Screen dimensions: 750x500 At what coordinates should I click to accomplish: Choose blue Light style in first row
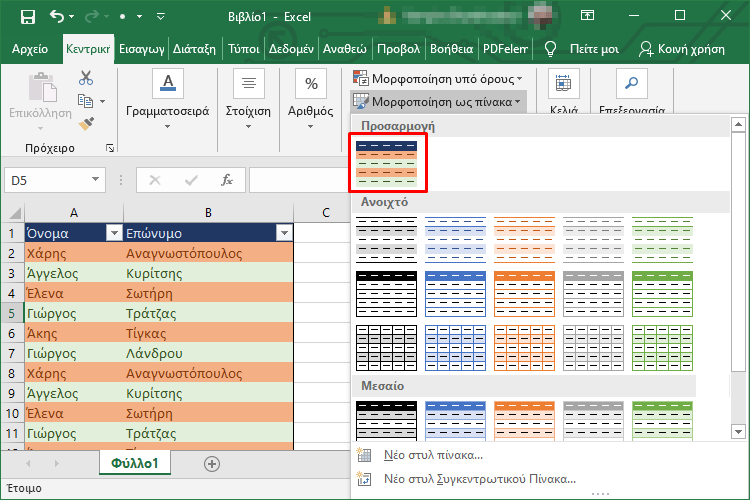point(455,240)
